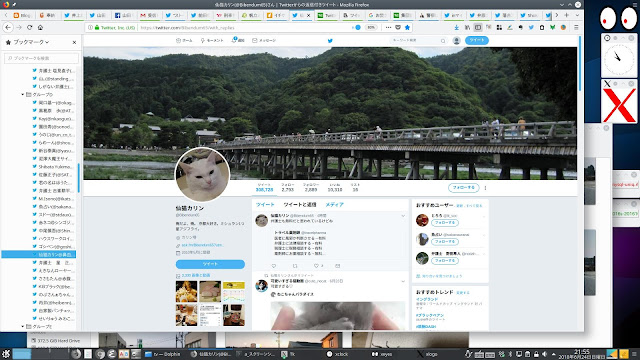Open the Firefox home page icon

coord(40,27)
